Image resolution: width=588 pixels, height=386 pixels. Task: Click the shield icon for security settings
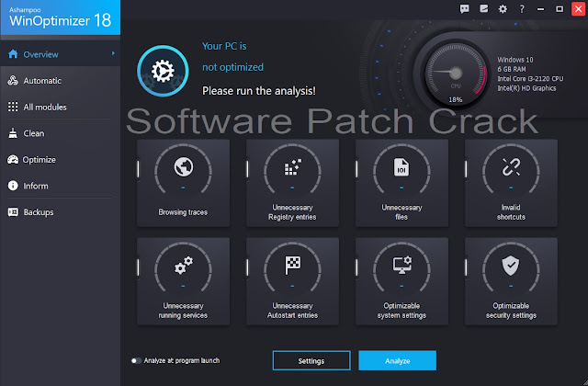511,266
